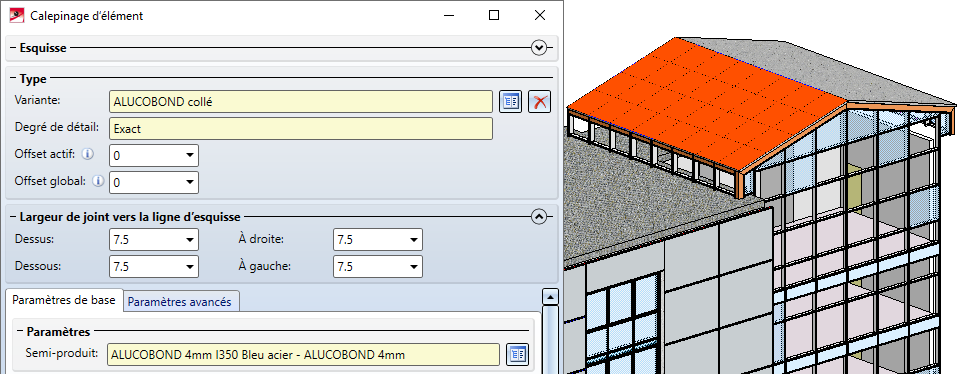The height and width of the screenshot is (374, 957).
Task: Show info for Offset actif
Action: pos(88,154)
